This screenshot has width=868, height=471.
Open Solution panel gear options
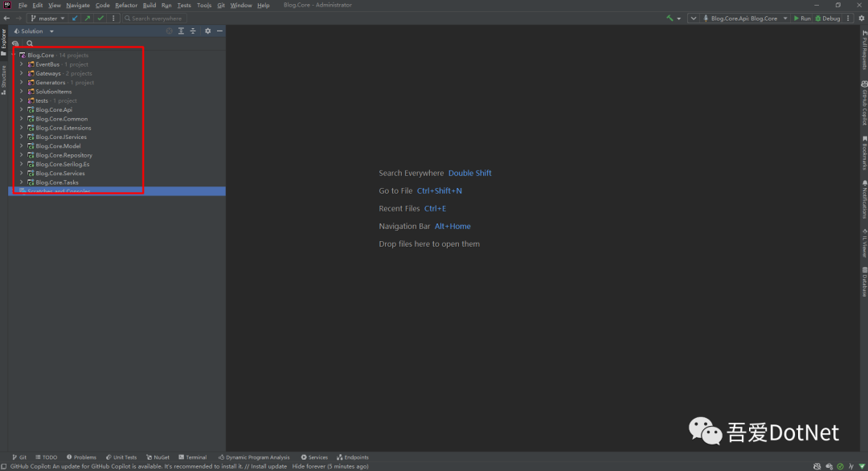coord(207,31)
